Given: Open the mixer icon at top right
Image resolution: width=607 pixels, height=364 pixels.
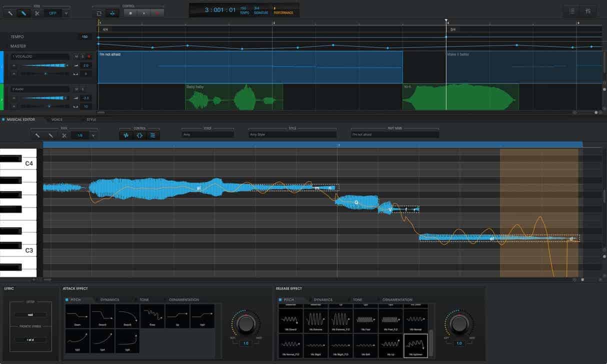Looking at the screenshot, I should click(x=588, y=11).
